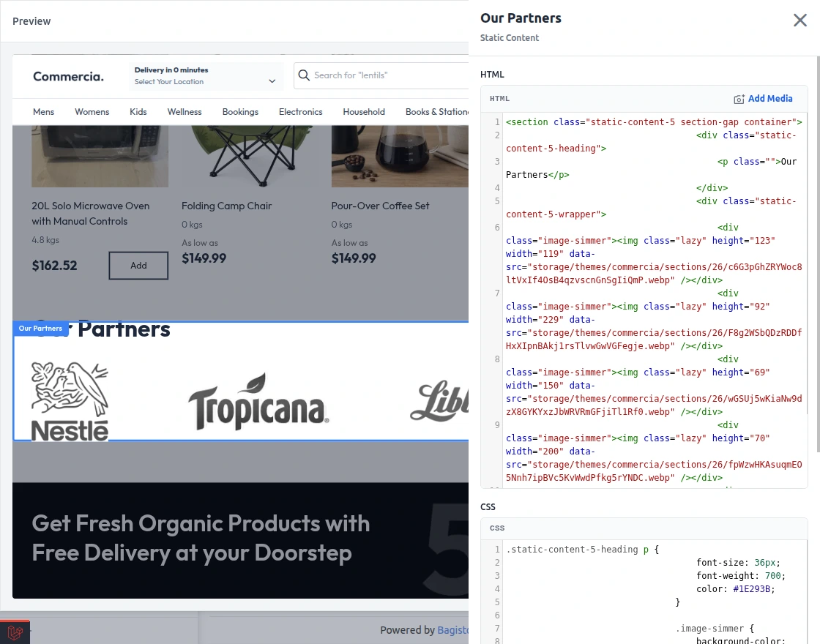820x644 pixels.
Task: Click the Add Media link
Action: tap(769, 98)
